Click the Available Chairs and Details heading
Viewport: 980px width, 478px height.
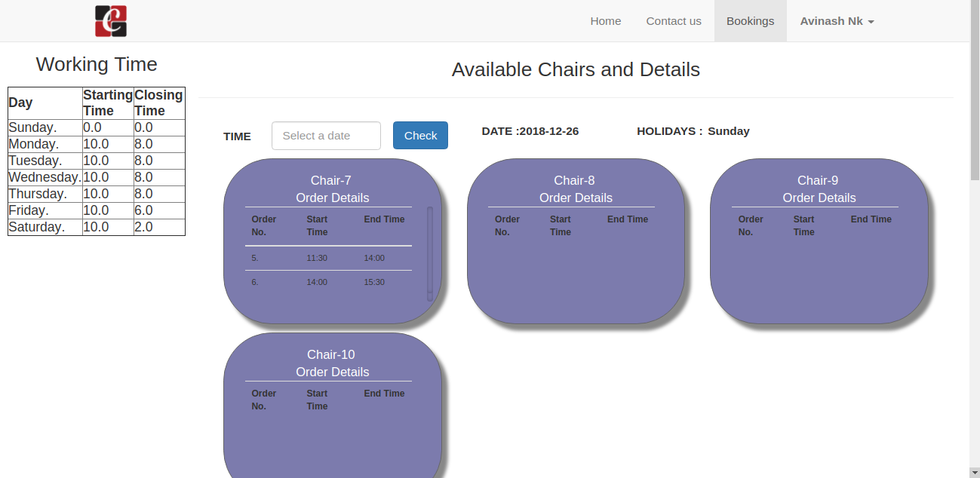pos(576,70)
